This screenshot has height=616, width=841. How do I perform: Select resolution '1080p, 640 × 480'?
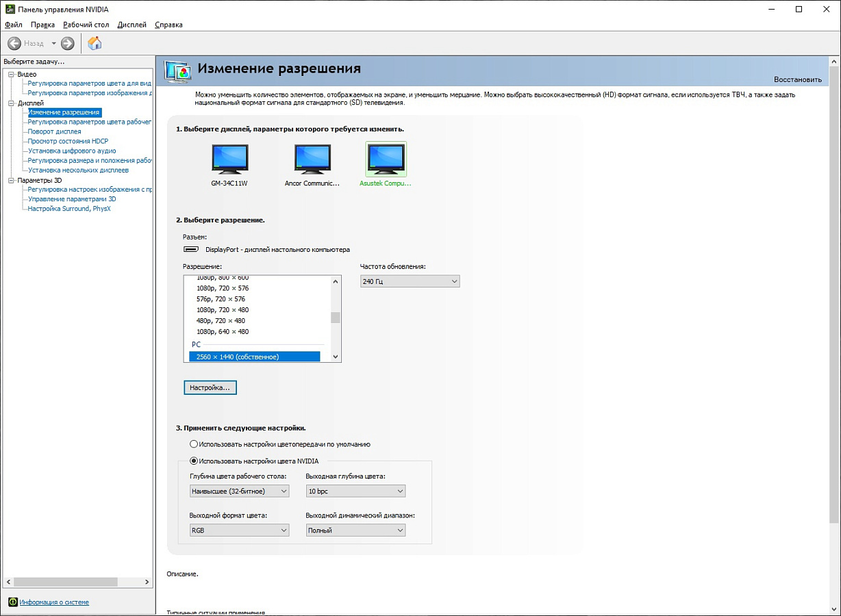pos(223,332)
